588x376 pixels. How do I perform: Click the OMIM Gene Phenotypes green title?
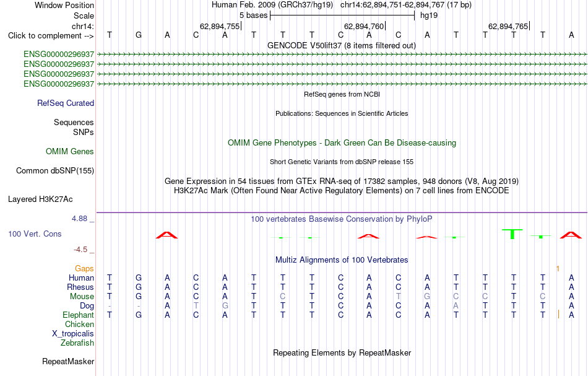pos(342,143)
